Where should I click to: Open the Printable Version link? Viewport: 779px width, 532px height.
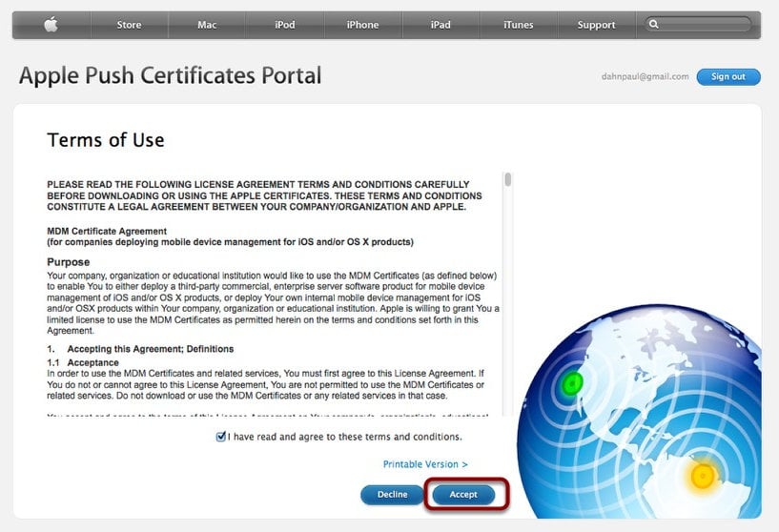(x=425, y=464)
